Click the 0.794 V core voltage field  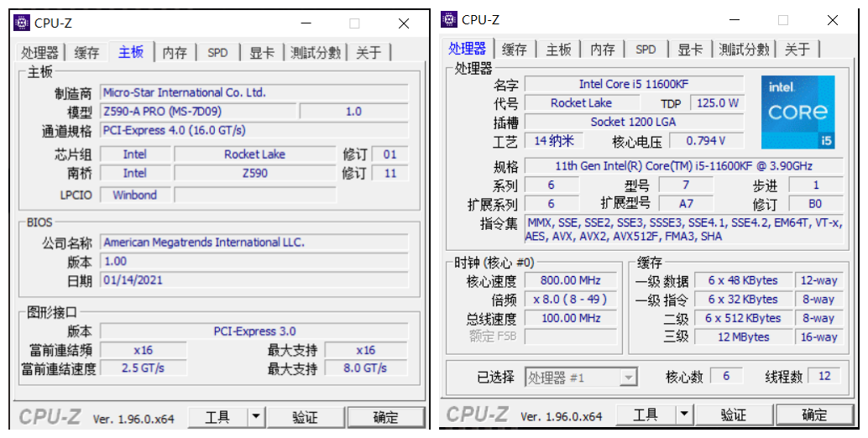[x=707, y=140]
